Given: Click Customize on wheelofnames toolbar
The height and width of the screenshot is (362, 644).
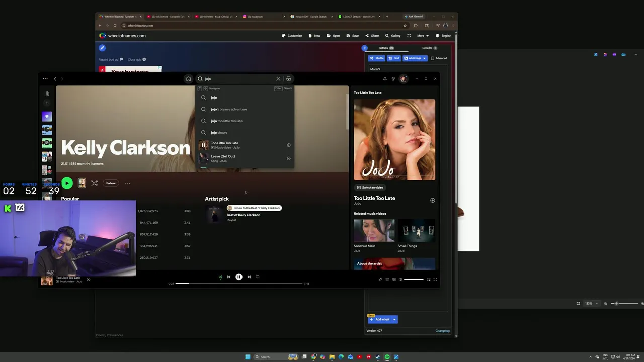Looking at the screenshot, I should click(292, 36).
